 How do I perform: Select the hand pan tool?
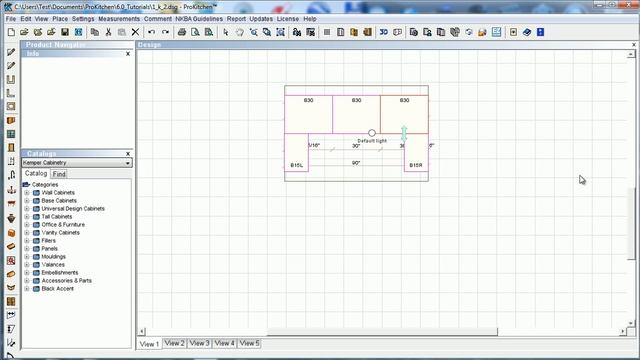[240, 32]
